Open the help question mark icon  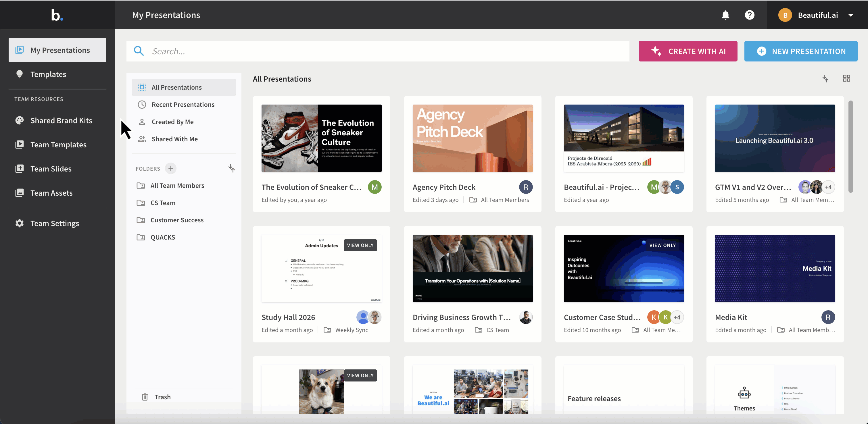tap(750, 15)
